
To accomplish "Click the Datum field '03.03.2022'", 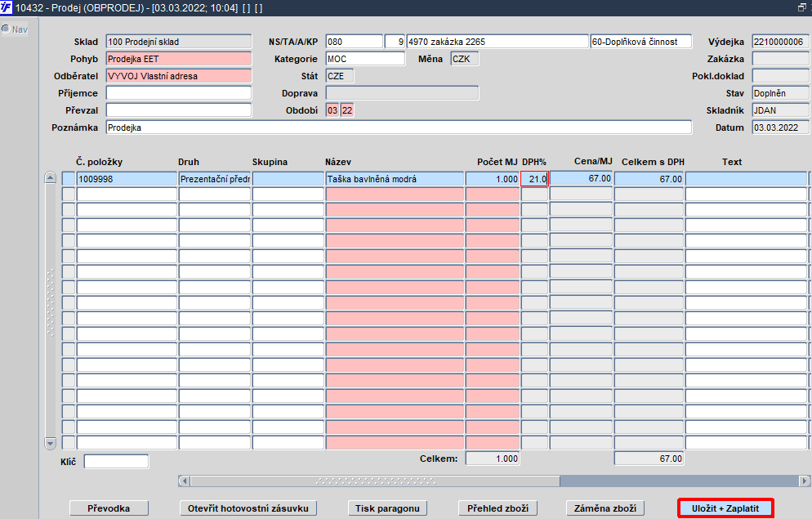I will [x=780, y=128].
